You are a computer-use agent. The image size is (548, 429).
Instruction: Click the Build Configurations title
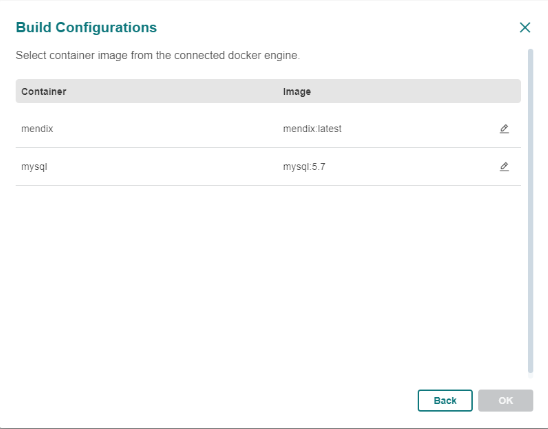point(86,28)
